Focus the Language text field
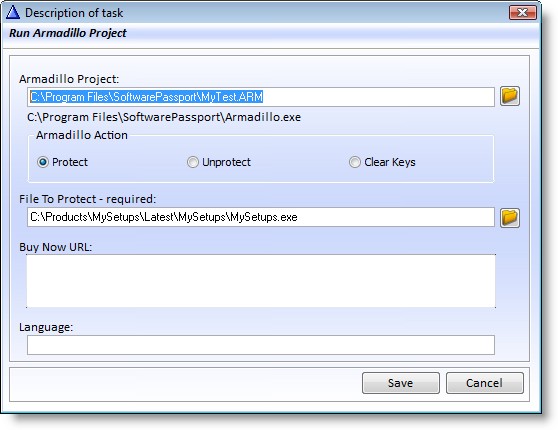The image size is (558, 430). tap(260, 345)
